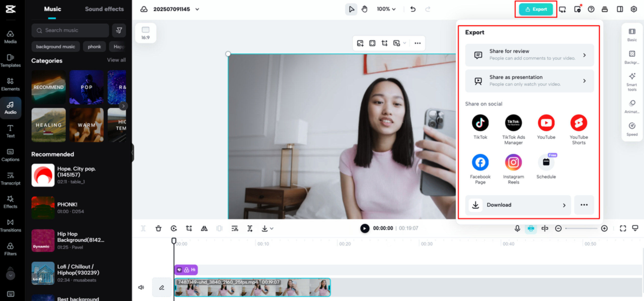
Task: Click View all categories link
Action: point(116,60)
